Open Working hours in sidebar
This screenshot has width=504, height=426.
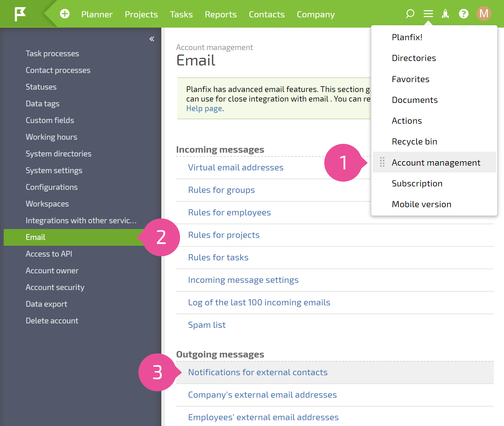pos(51,137)
